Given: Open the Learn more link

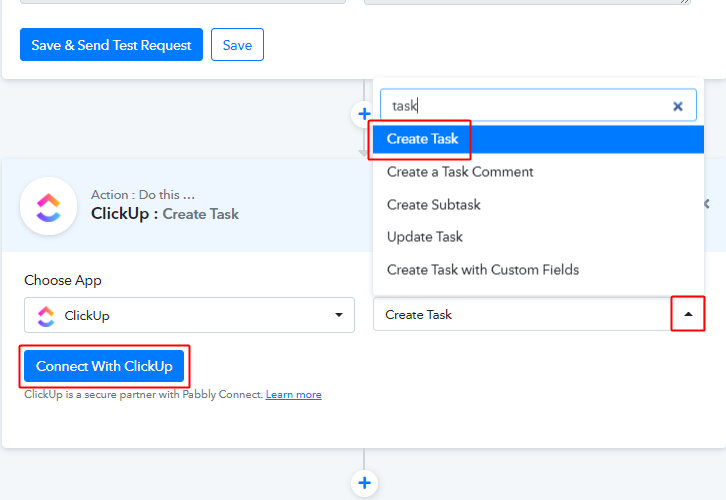Looking at the screenshot, I should point(294,394).
